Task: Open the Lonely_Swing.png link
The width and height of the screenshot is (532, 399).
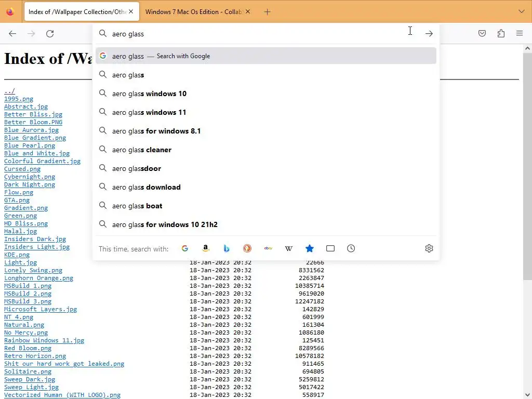Action: (x=33, y=270)
